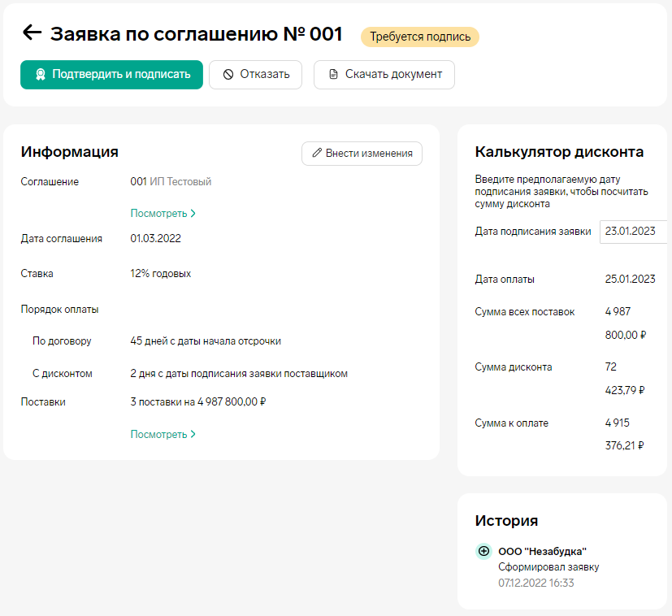Download the document via Скачать документ

coord(384,75)
